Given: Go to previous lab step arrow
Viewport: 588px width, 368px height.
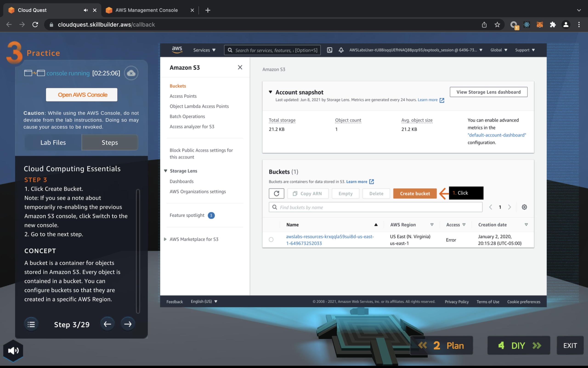Looking at the screenshot, I should [x=107, y=324].
